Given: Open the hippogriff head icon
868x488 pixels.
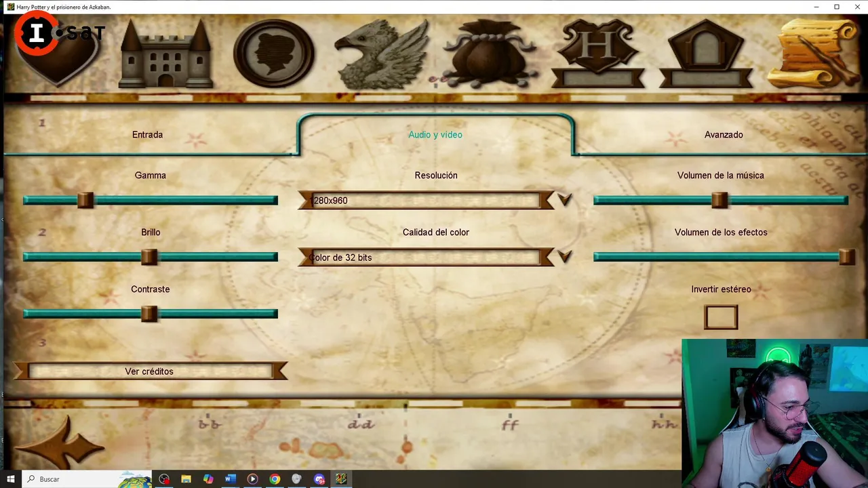Looking at the screenshot, I should pyautogui.click(x=382, y=54).
